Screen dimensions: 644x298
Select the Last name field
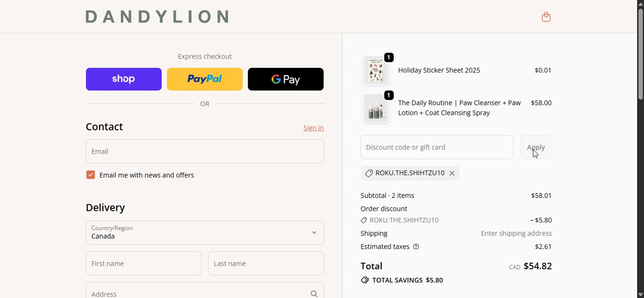click(x=266, y=264)
